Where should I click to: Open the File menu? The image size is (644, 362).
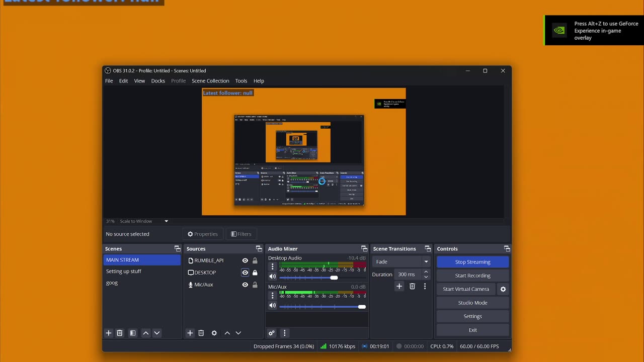[109, 81]
